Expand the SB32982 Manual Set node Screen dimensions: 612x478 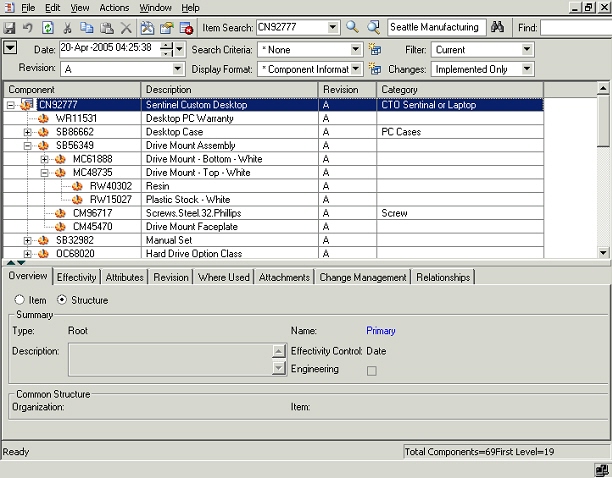pyautogui.click(x=27, y=240)
